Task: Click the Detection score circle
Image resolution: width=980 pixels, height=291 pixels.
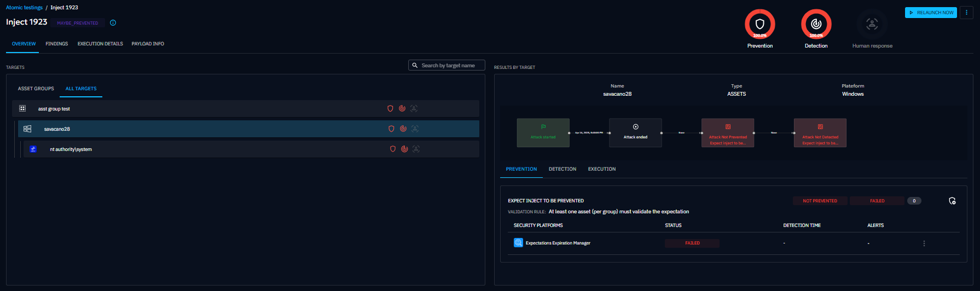Action: click(816, 24)
